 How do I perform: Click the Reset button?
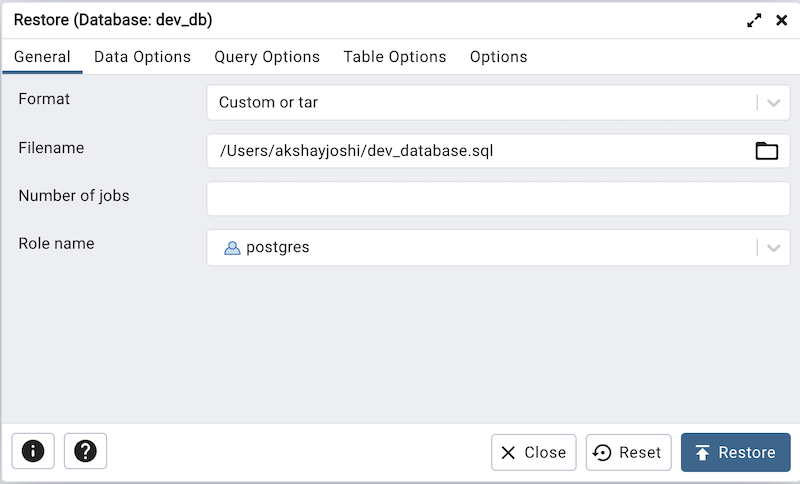pos(628,452)
